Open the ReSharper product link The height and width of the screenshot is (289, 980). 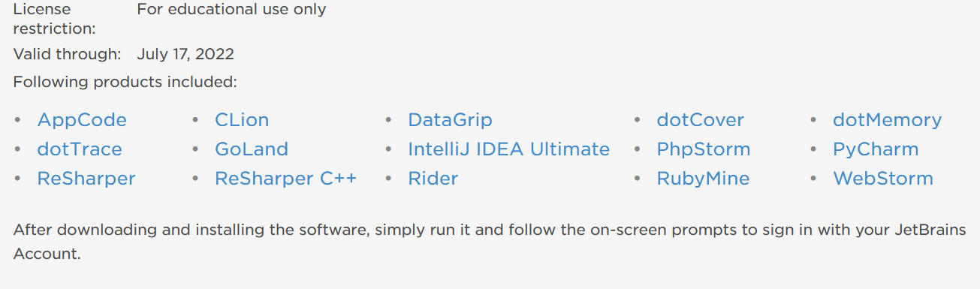coord(86,179)
